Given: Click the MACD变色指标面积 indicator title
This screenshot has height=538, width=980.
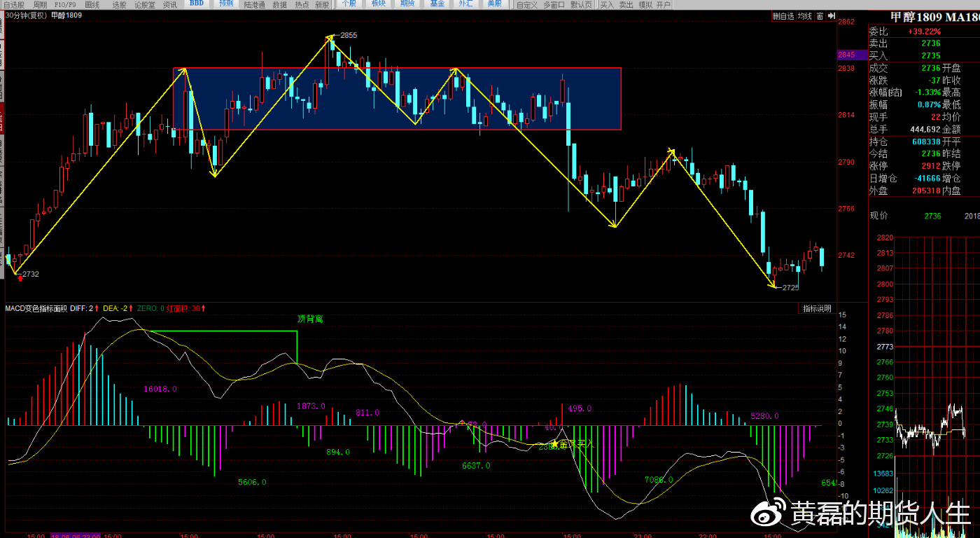Looking at the screenshot, I should [x=36, y=308].
